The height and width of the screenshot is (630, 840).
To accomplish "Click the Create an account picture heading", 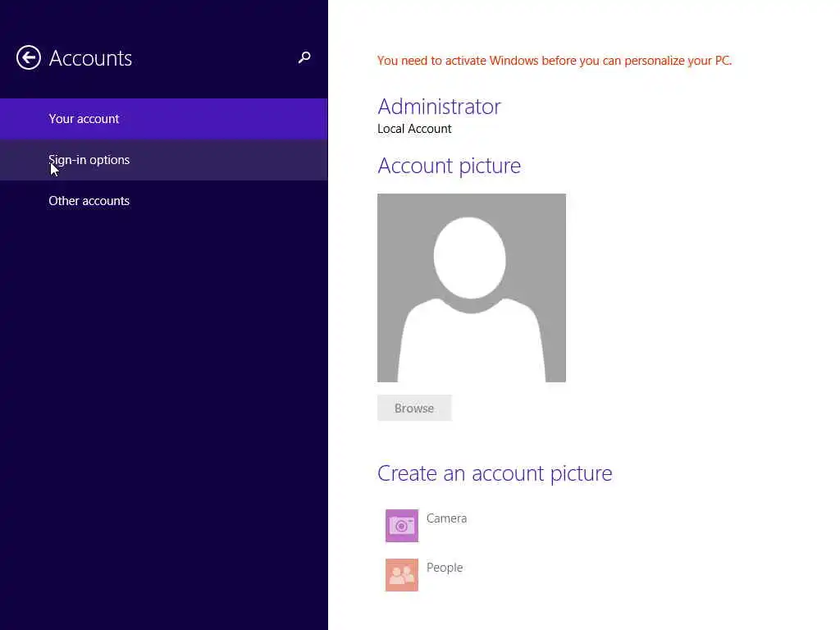I will [x=495, y=473].
